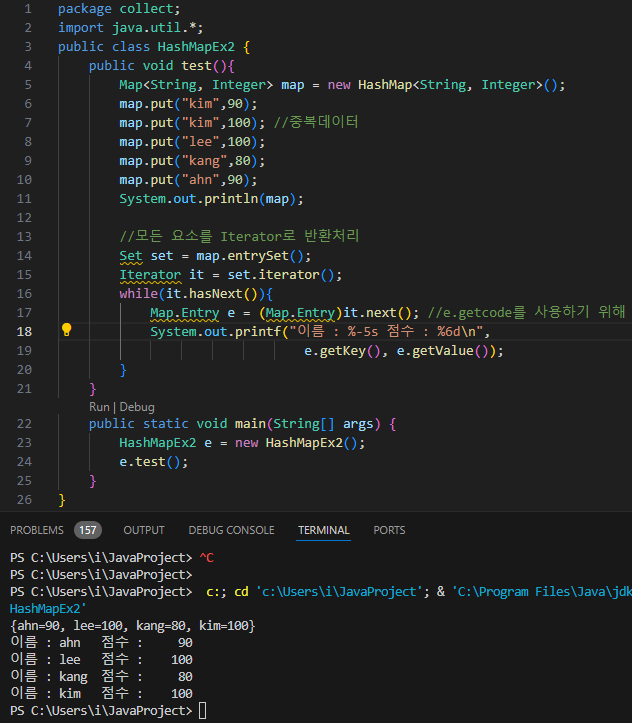Viewport: 632px width, 723px height.
Task: Click e.getValue() on line 19
Action: [x=443, y=351]
